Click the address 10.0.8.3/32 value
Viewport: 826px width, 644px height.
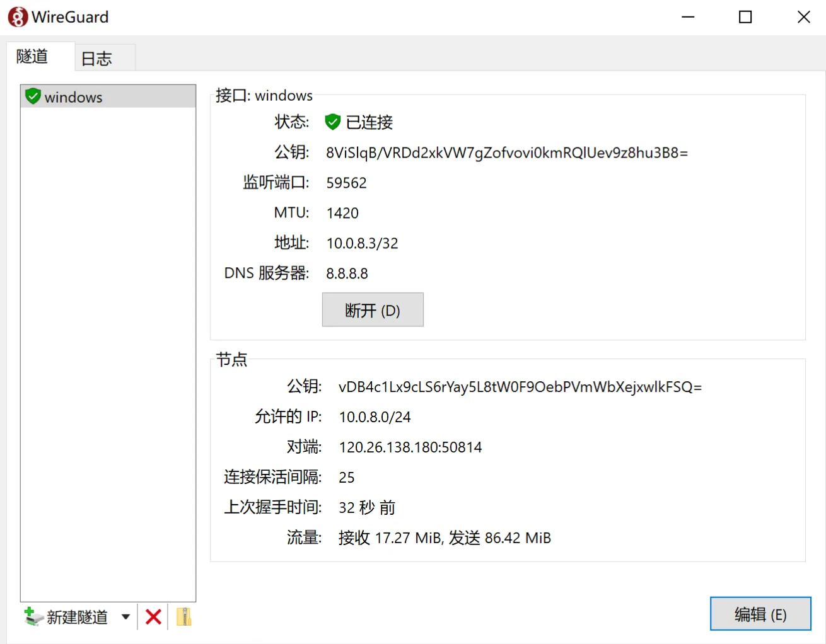point(362,243)
